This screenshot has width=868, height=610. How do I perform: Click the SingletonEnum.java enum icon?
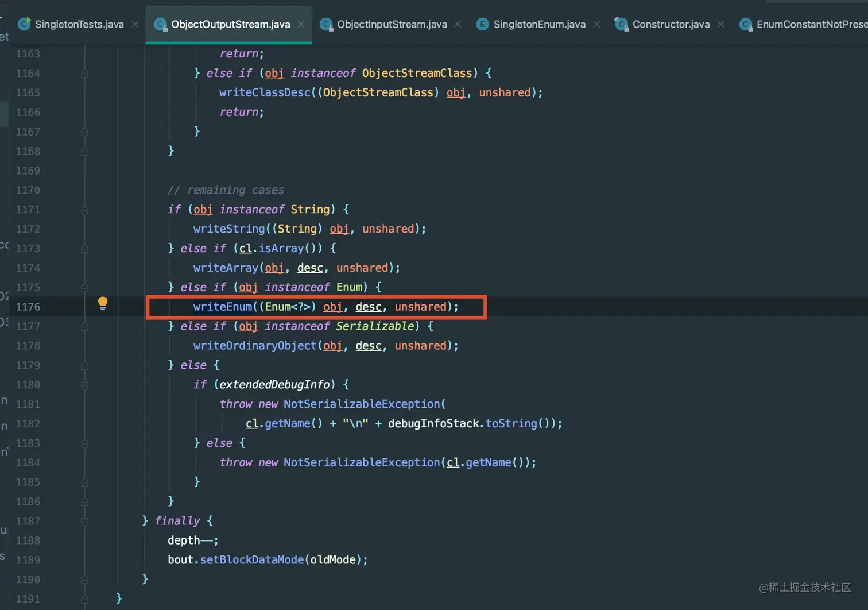click(483, 24)
